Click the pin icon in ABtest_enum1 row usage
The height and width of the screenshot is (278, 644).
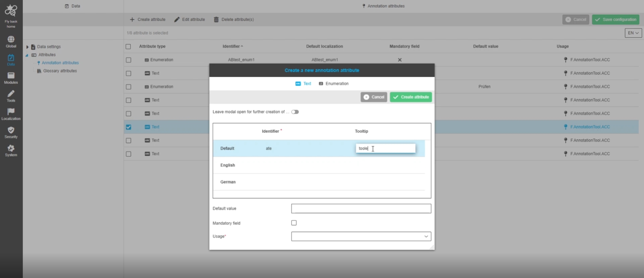click(565, 60)
